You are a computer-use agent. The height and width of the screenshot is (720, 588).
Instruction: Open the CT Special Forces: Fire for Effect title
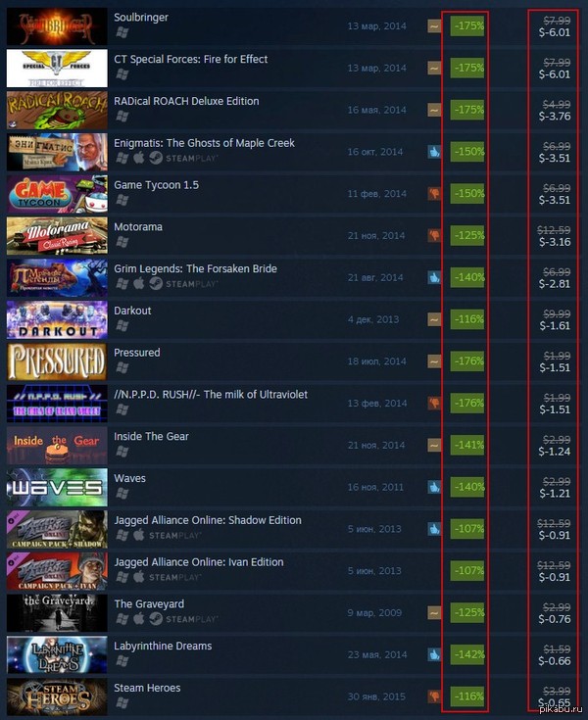click(x=191, y=59)
